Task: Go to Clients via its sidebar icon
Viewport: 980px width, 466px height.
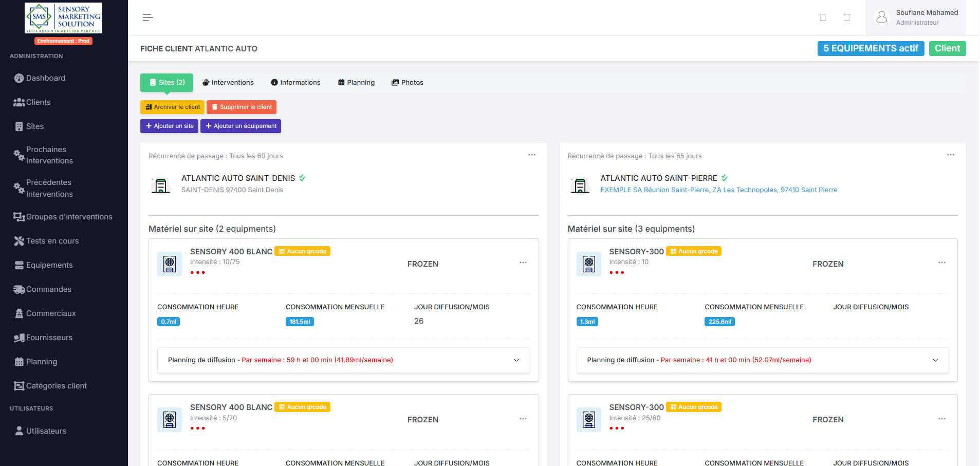Action: pos(19,102)
